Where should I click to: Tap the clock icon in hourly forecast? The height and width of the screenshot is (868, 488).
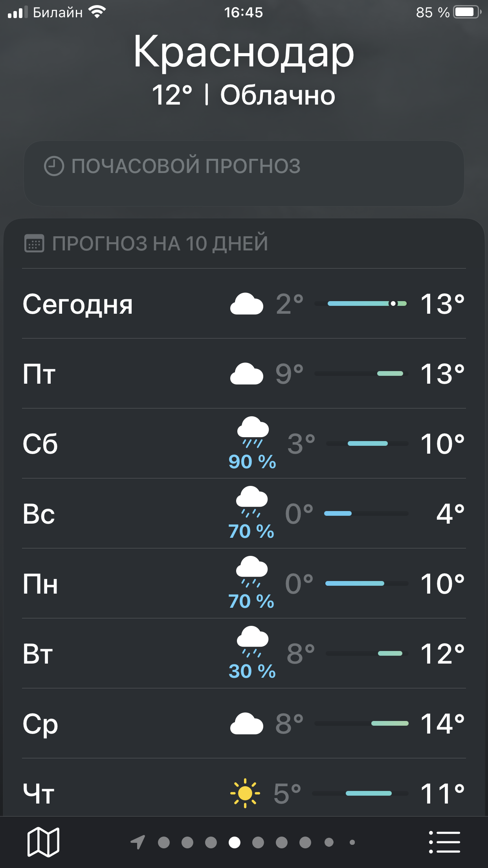point(54,166)
